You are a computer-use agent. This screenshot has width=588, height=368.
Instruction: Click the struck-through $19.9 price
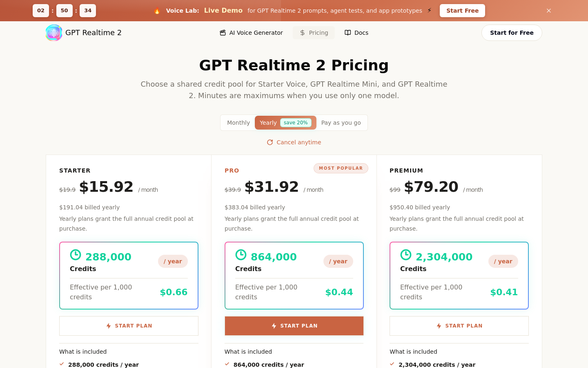(67, 190)
